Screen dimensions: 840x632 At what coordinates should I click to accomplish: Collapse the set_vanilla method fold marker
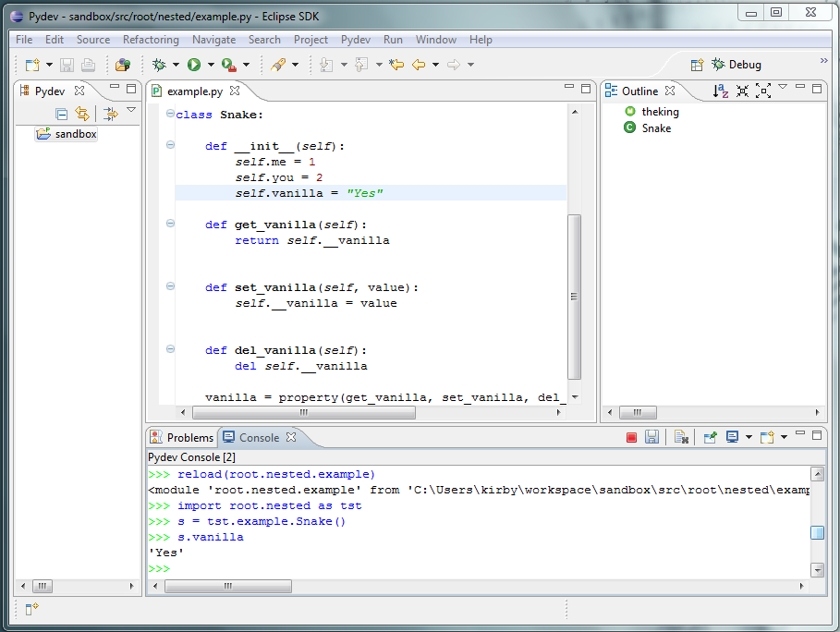coord(170,286)
